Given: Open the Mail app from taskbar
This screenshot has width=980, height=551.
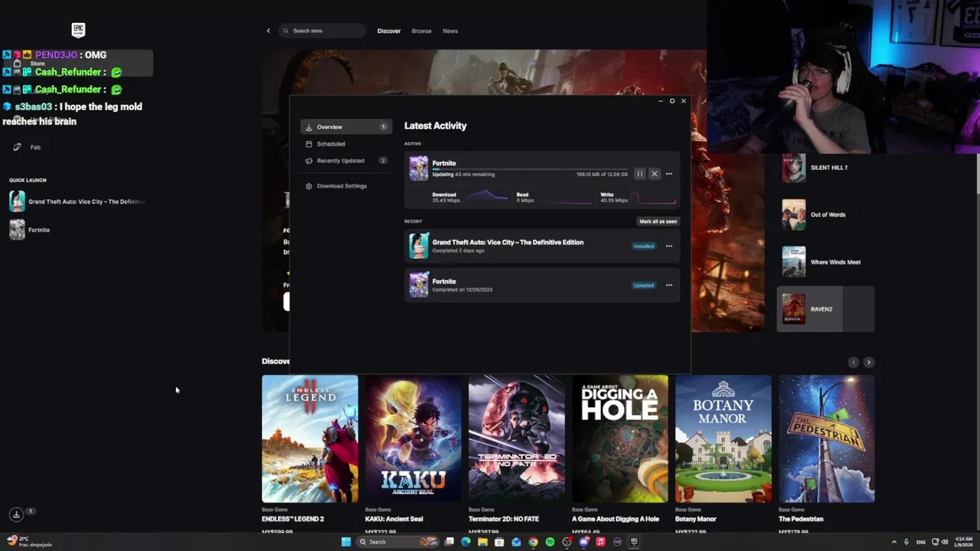Looking at the screenshot, I should tap(516, 542).
